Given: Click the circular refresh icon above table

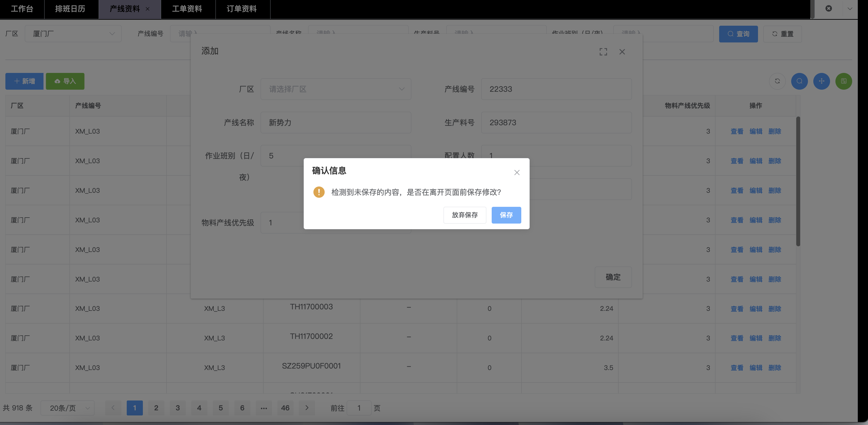Looking at the screenshot, I should tap(777, 81).
